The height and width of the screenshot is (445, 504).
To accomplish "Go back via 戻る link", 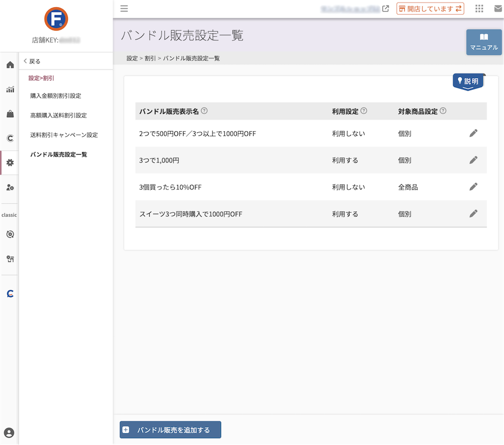I will click(32, 61).
